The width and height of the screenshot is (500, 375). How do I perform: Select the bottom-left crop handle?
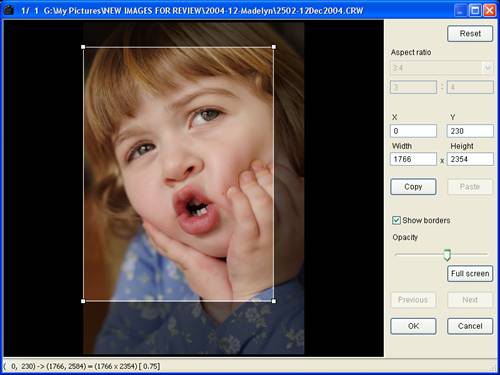click(83, 301)
